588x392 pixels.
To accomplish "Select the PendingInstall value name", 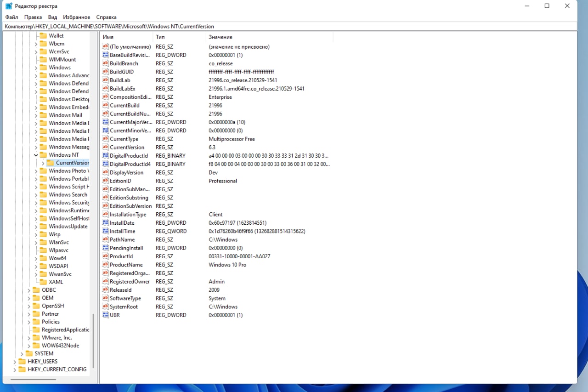I will [x=126, y=248].
